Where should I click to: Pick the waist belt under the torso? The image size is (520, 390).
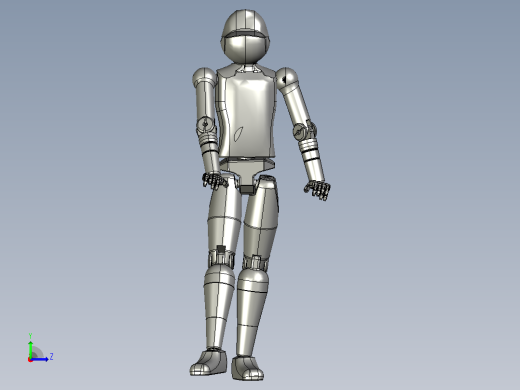[247, 163]
